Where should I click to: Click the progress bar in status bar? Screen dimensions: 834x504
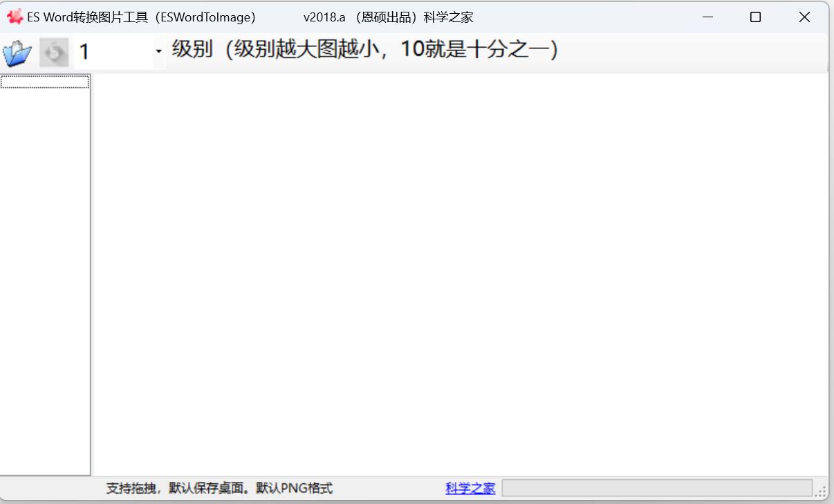(x=657, y=488)
